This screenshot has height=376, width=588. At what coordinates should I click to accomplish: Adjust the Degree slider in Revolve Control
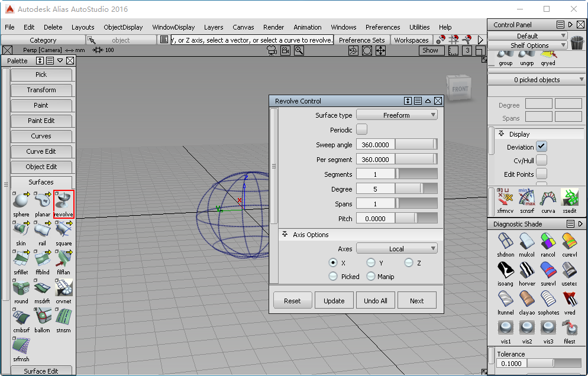[416, 189]
